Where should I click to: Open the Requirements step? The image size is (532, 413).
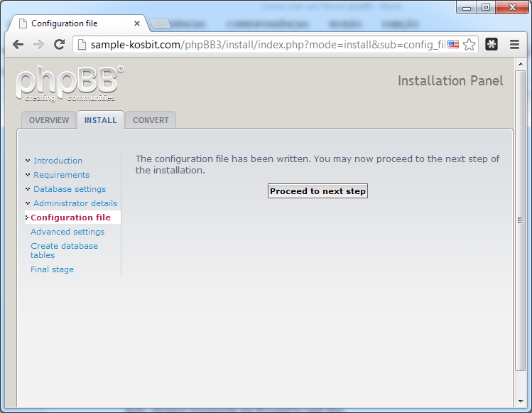pos(61,175)
